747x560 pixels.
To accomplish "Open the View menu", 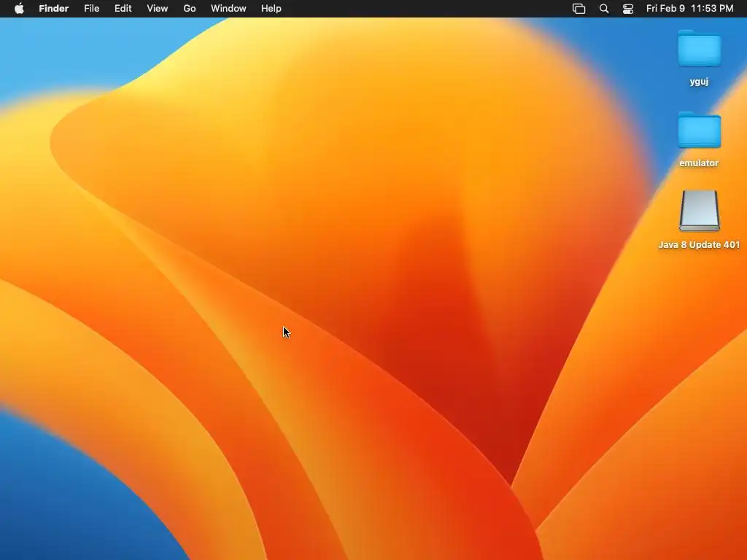I will [x=158, y=9].
